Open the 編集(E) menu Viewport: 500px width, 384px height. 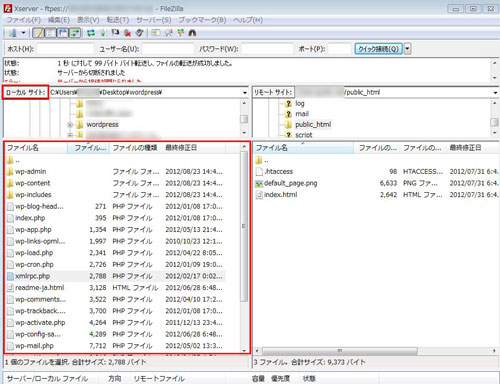click(x=59, y=20)
